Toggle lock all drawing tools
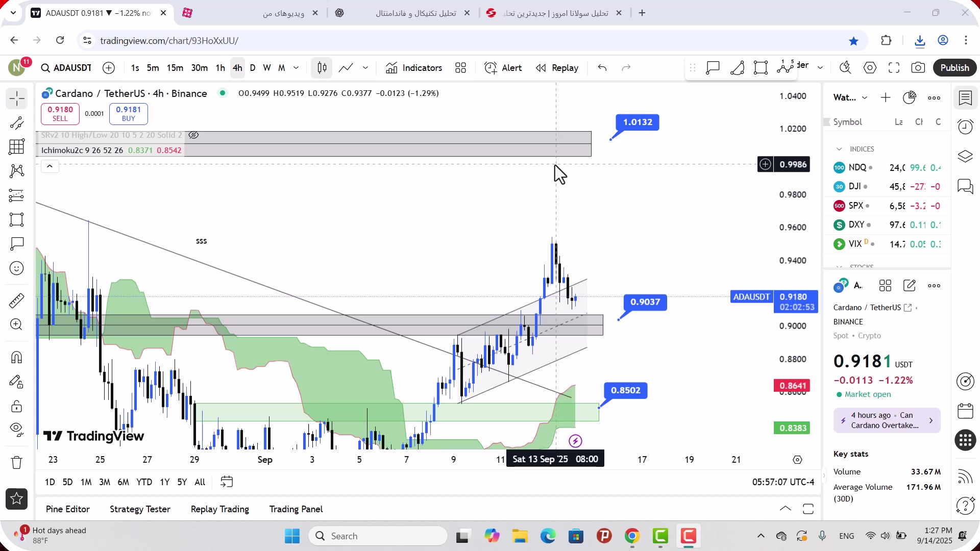Screen dimensions: 980x551 (16, 406)
